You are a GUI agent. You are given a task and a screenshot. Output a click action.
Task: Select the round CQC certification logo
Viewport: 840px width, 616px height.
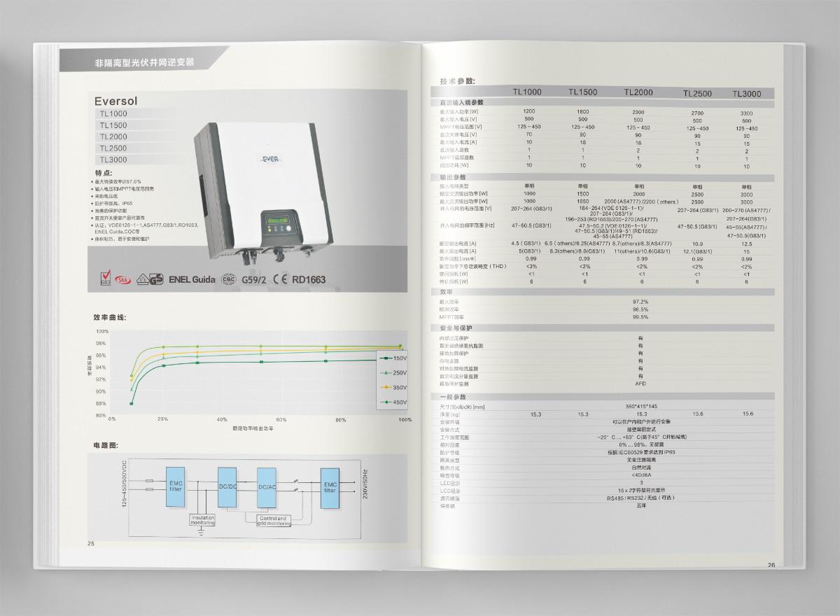[228, 279]
